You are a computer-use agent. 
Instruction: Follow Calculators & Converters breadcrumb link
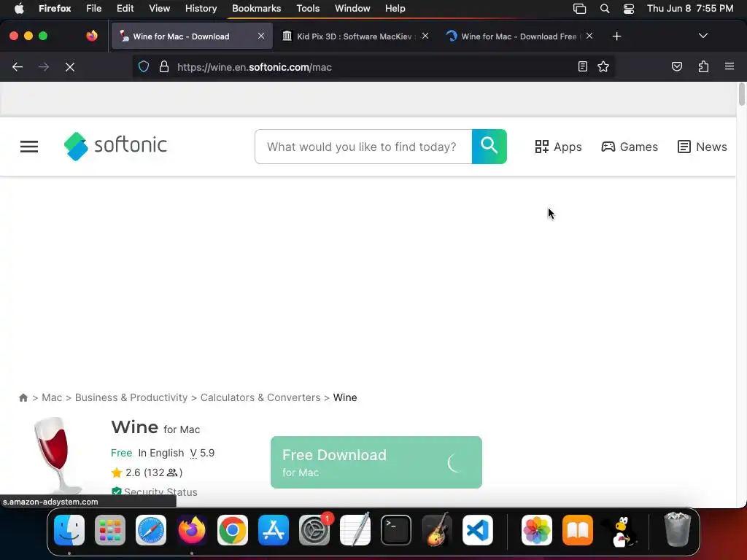(260, 397)
